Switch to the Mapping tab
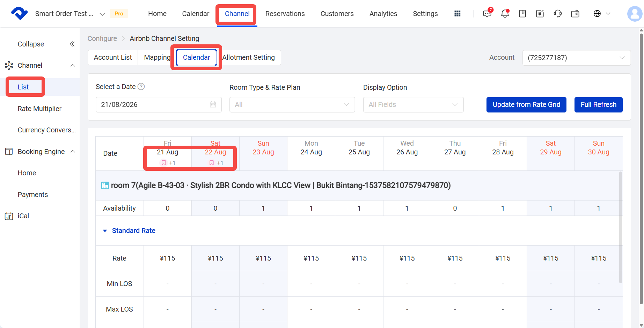The width and height of the screenshot is (644, 328). pyautogui.click(x=157, y=57)
